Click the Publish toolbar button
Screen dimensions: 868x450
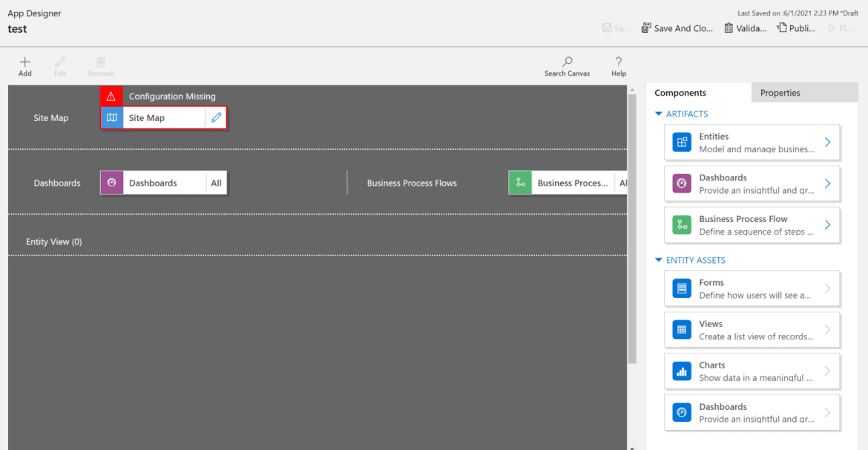[796, 28]
